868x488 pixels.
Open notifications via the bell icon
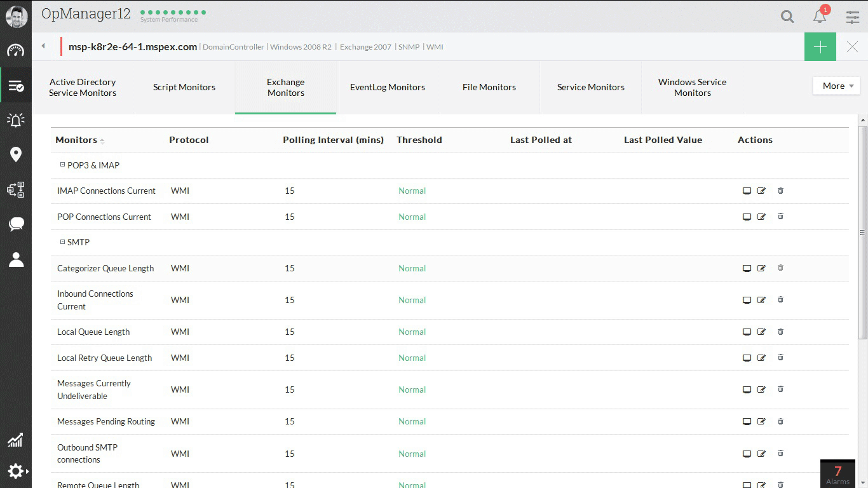tap(820, 17)
